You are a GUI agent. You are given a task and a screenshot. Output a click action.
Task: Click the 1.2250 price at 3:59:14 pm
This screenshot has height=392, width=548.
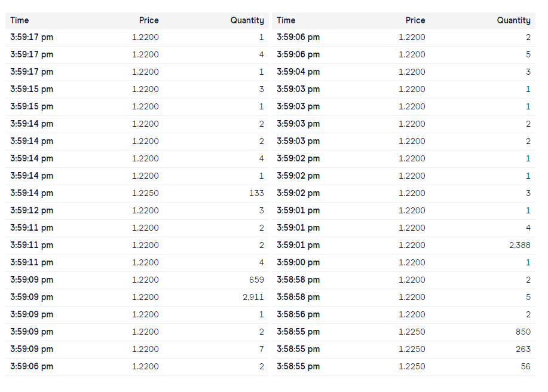pyautogui.click(x=145, y=193)
